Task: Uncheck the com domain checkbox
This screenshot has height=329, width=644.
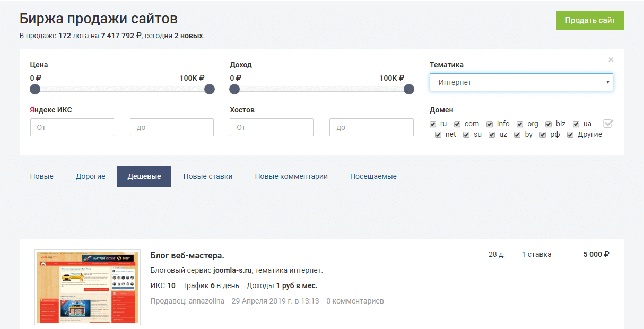Action: point(457,124)
